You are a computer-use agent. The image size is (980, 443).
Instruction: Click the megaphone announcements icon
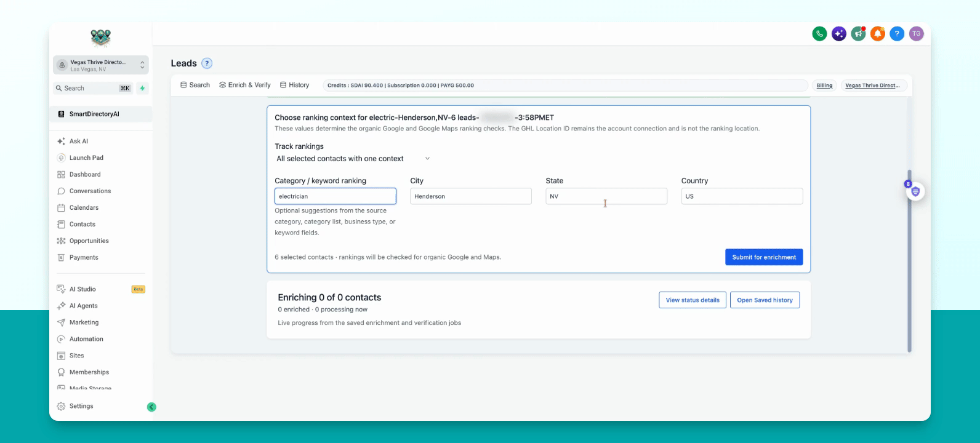(858, 34)
